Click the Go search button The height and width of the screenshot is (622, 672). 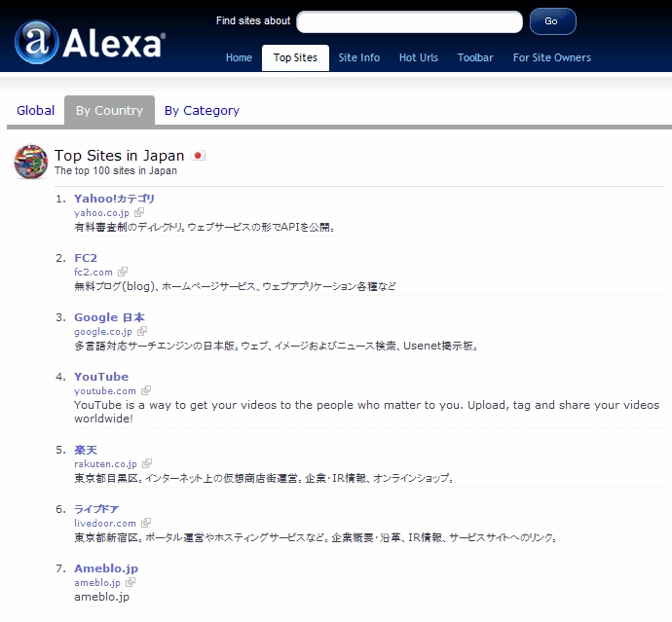tap(553, 21)
